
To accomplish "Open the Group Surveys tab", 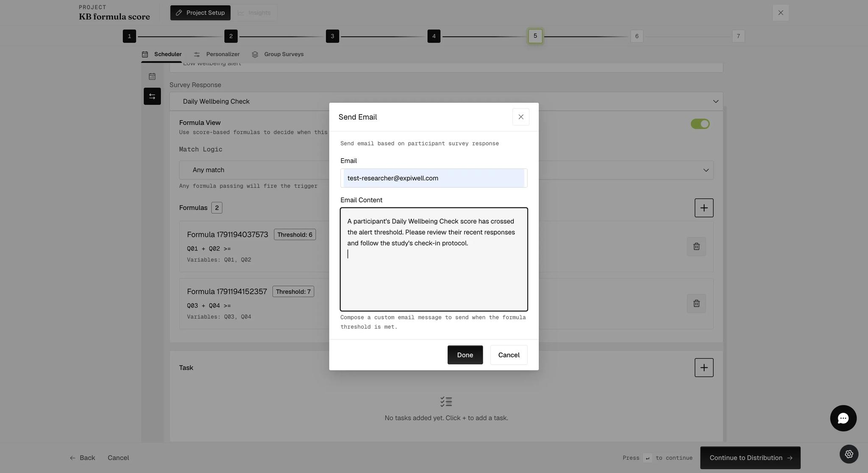I will [278, 54].
